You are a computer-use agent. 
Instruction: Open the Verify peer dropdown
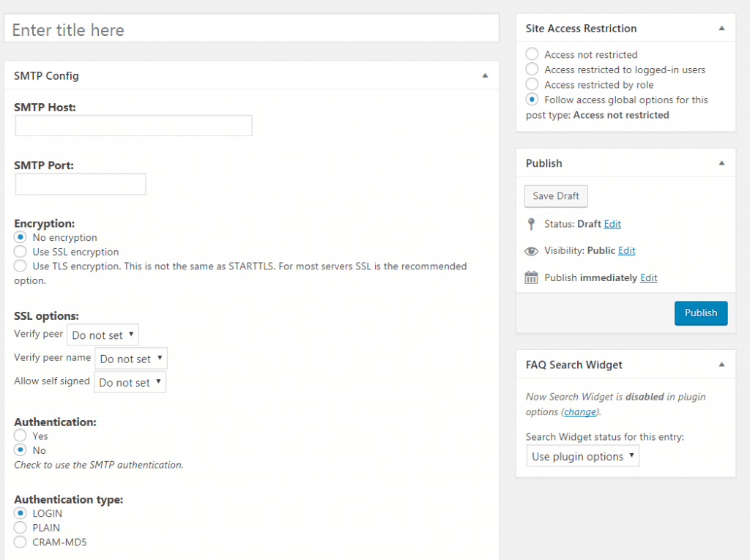point(103,335)
